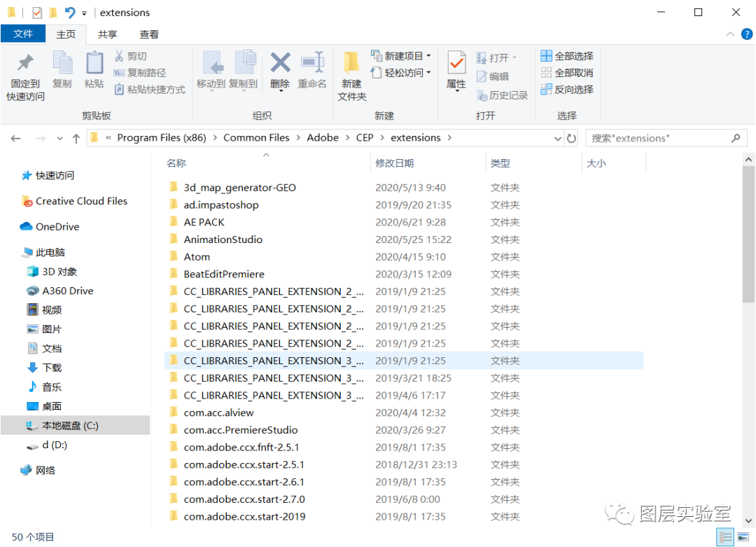The height and width of the screenshot is (547, 756).
Task: Select OneDrive in navigation pane
Action: 50,227
